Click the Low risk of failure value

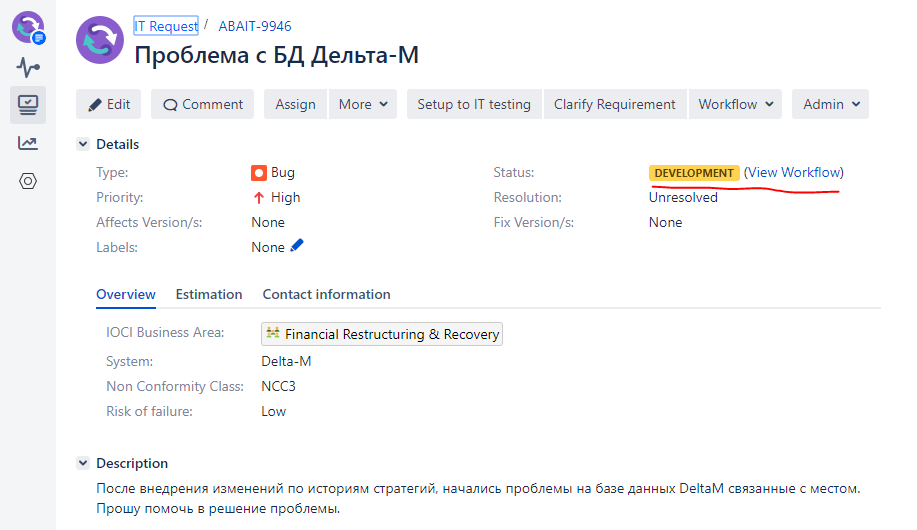[273, 412]
